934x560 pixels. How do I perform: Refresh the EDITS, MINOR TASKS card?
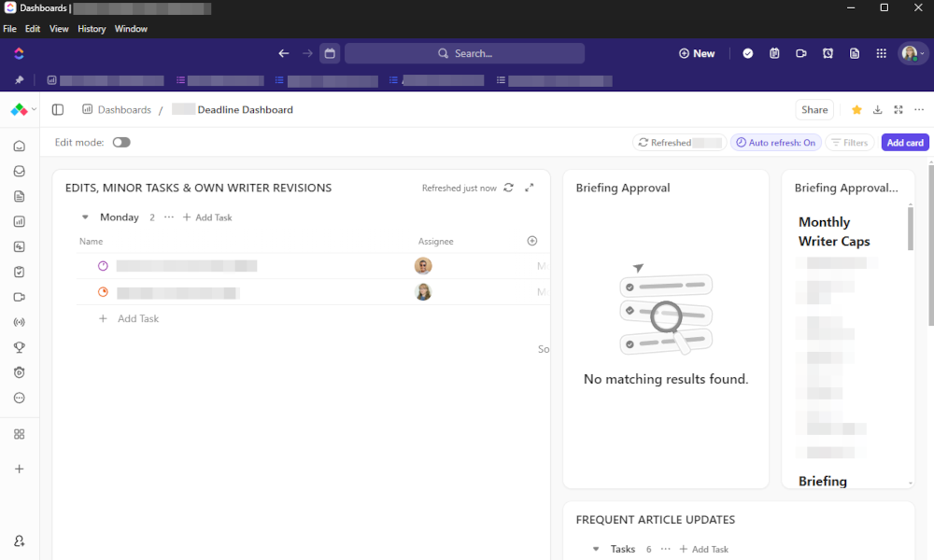pos(509,188)
